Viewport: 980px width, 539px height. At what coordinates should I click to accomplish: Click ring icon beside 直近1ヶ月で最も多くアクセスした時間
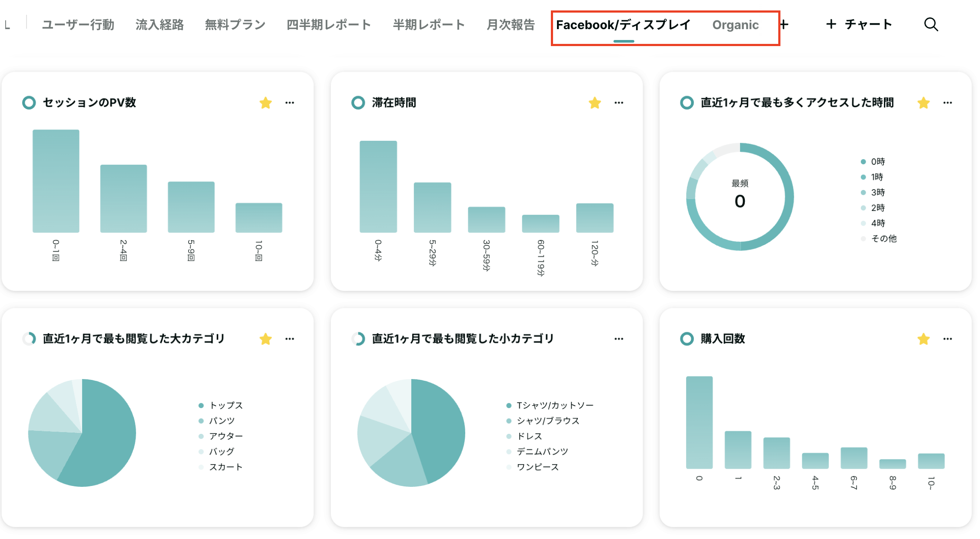[687, 103]
